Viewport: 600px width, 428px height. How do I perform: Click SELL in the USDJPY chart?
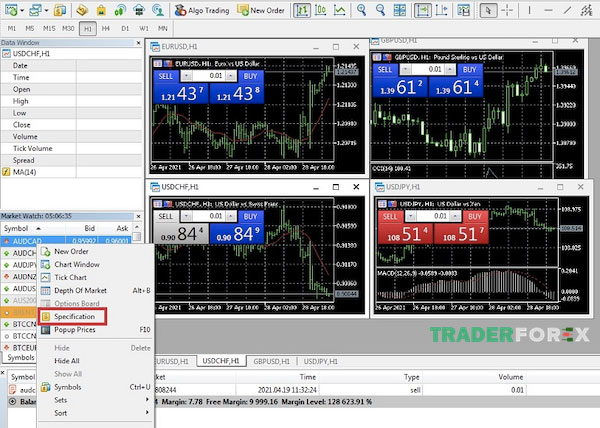tap(390, 216)
